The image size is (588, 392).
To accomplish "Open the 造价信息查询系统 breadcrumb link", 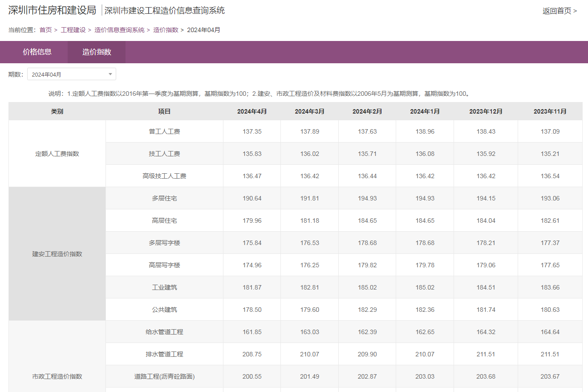I will click(119, 30).
